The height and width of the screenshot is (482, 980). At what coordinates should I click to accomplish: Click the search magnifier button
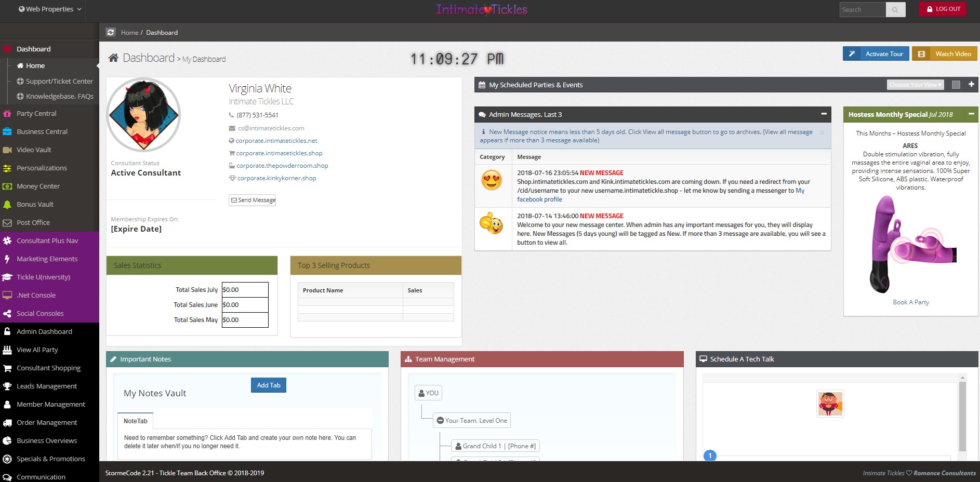pyautogui.click(x=895, y=9)
